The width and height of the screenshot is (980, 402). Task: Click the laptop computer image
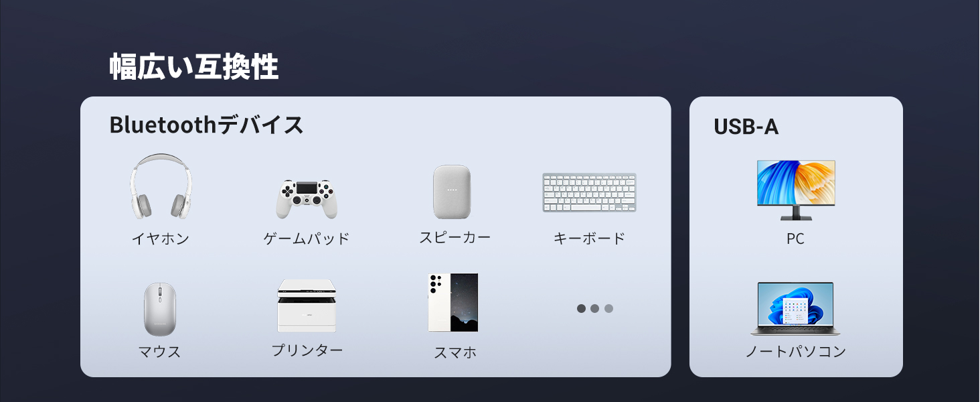(795, 309)
